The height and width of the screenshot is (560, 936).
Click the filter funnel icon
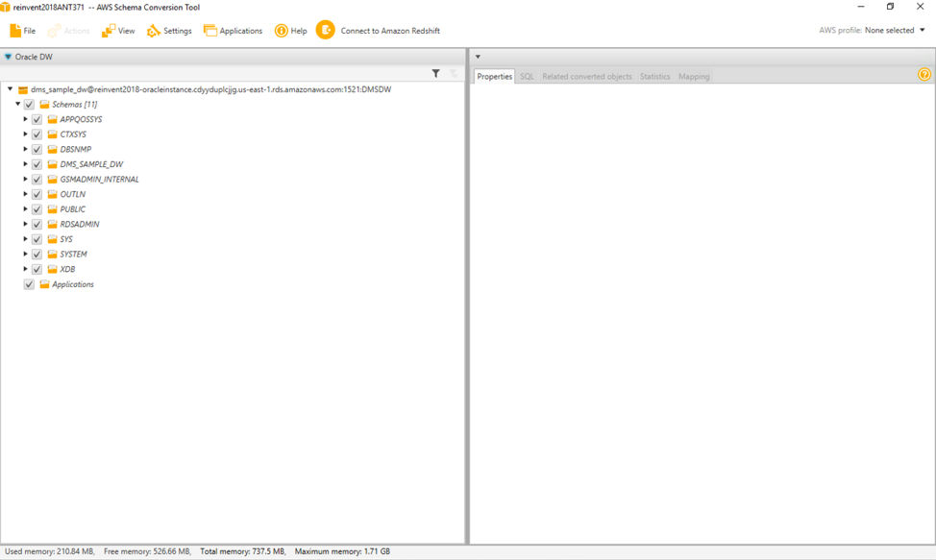point(435,73)
